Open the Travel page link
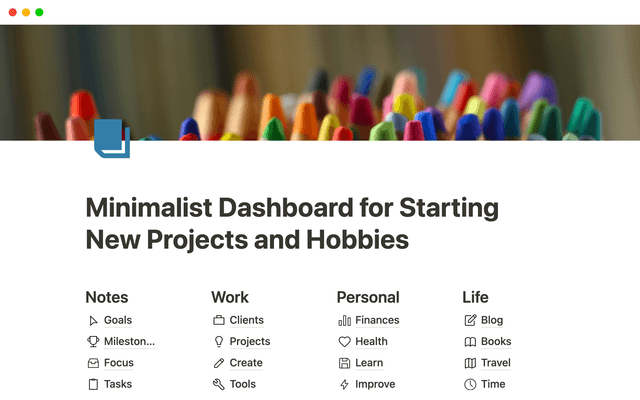 point(496,363)
